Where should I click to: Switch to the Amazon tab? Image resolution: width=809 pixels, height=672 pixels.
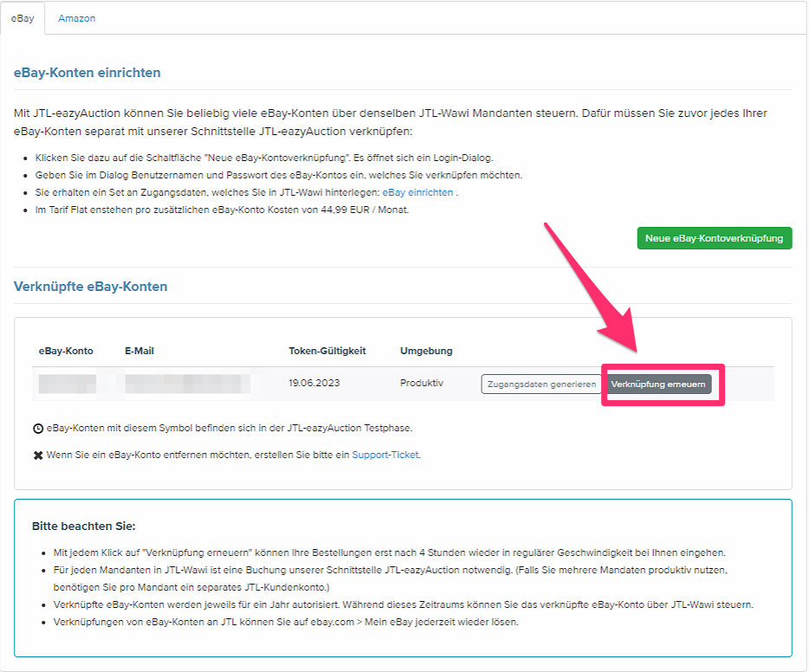(76, 18)
